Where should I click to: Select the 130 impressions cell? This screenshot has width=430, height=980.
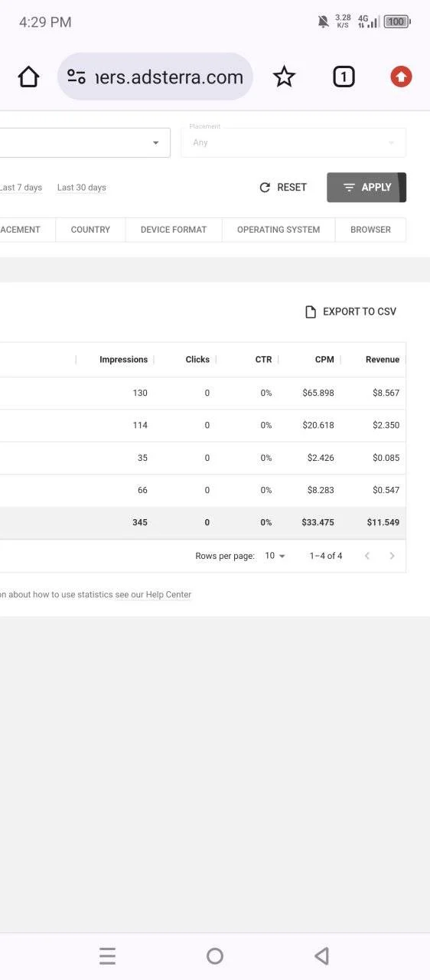140,393
